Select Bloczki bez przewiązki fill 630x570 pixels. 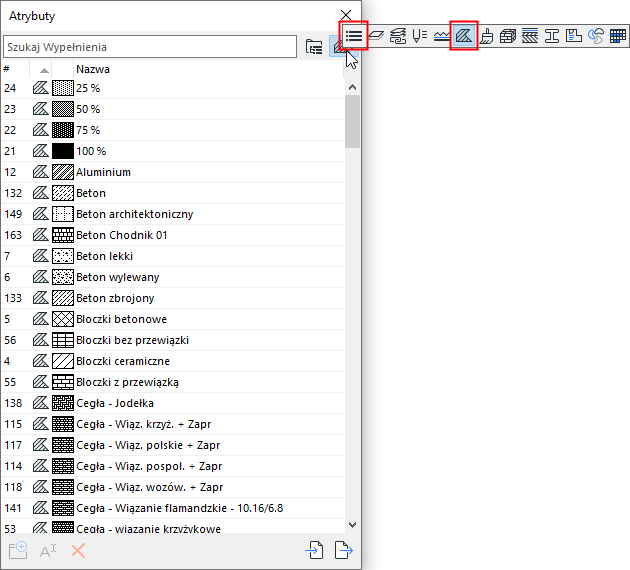click(173, 340)
